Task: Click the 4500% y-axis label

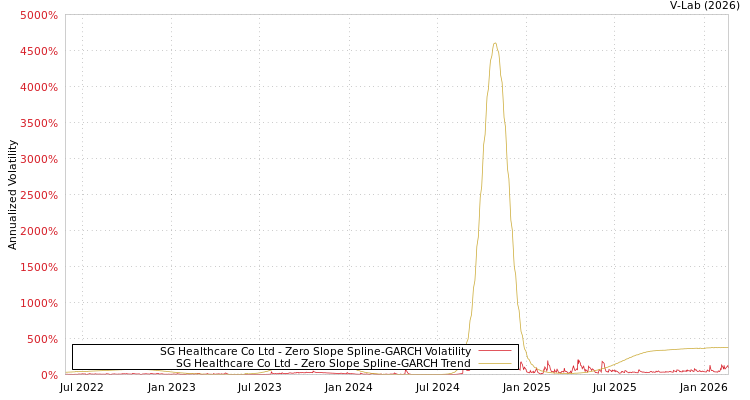Action: [x=39, y=51]
